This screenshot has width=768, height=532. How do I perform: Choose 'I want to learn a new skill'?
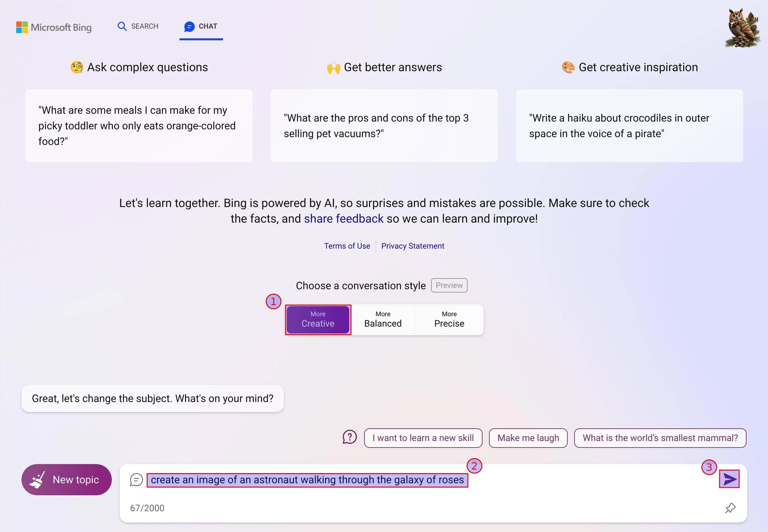423,438
